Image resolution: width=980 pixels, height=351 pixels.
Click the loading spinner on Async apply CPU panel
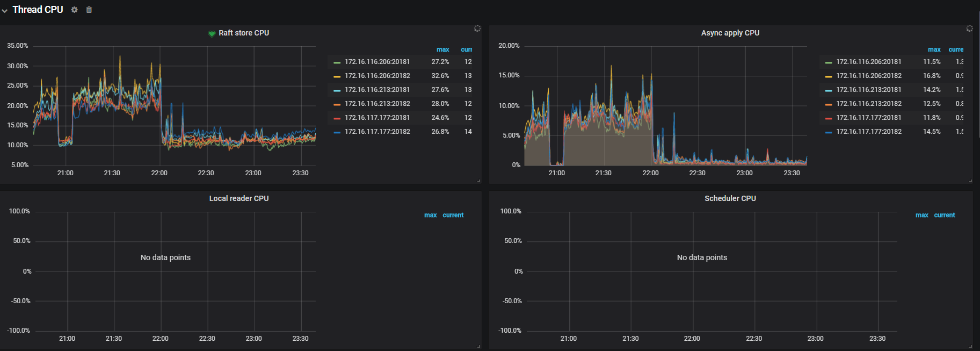pyautogui.click(x=969, y=28)
